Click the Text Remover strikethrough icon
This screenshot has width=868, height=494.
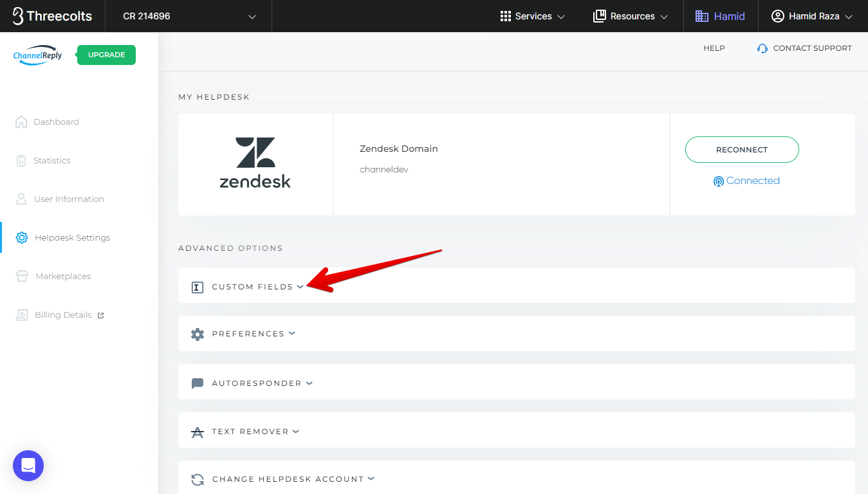[x=198, y=432]
